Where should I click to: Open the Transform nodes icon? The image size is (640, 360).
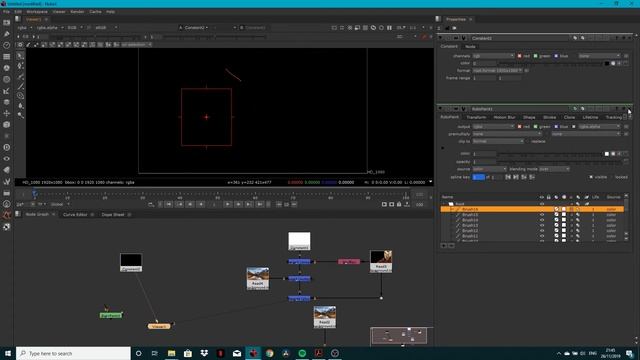point(7,113)
